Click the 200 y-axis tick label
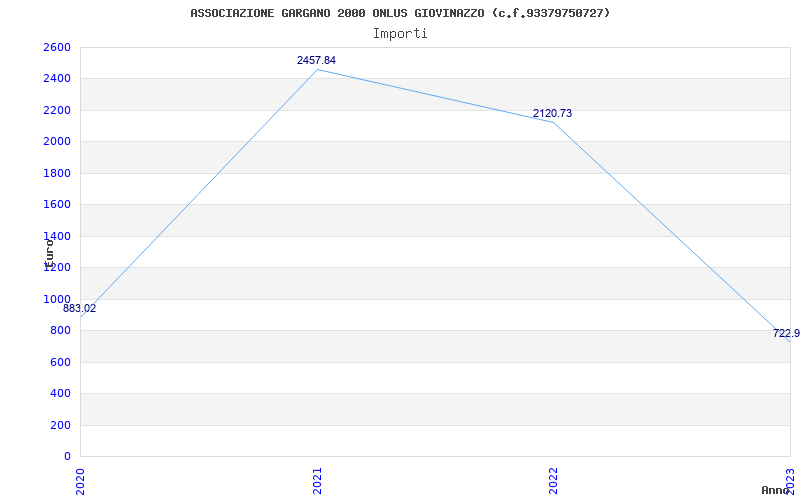The width and height of the screenshot is (800, 500). 61,425
